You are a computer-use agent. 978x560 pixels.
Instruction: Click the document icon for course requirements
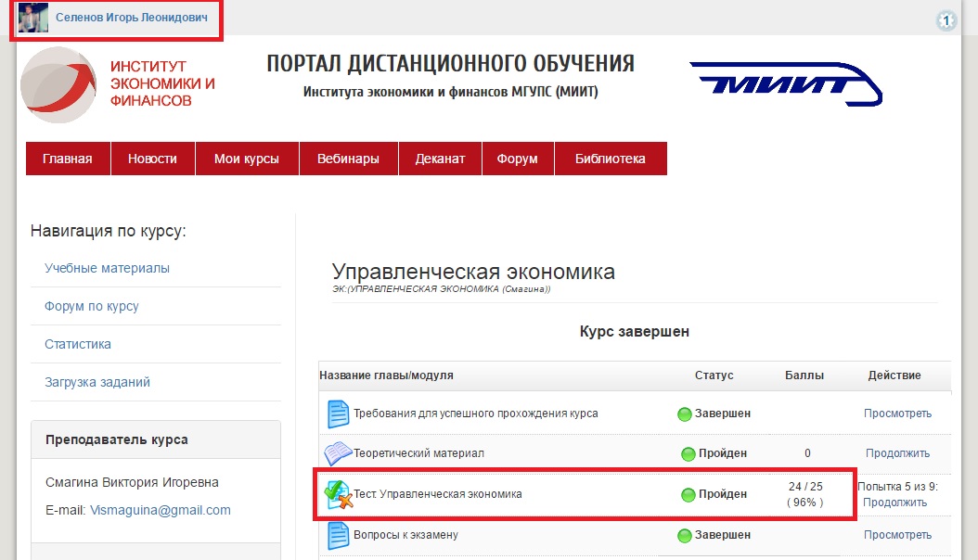pos(337,414)
